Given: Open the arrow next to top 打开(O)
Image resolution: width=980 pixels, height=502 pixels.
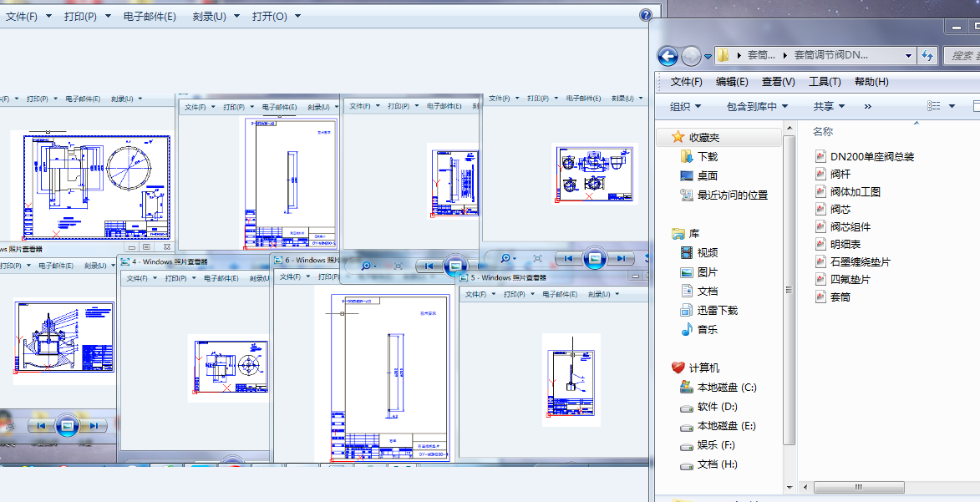Looking at the screenshot, I should tap(297, 16).
